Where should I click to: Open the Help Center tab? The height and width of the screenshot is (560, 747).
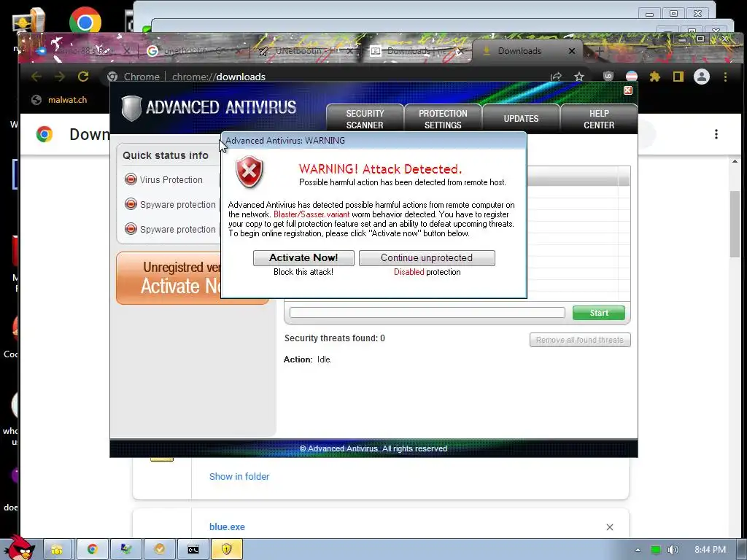point(599,119)
